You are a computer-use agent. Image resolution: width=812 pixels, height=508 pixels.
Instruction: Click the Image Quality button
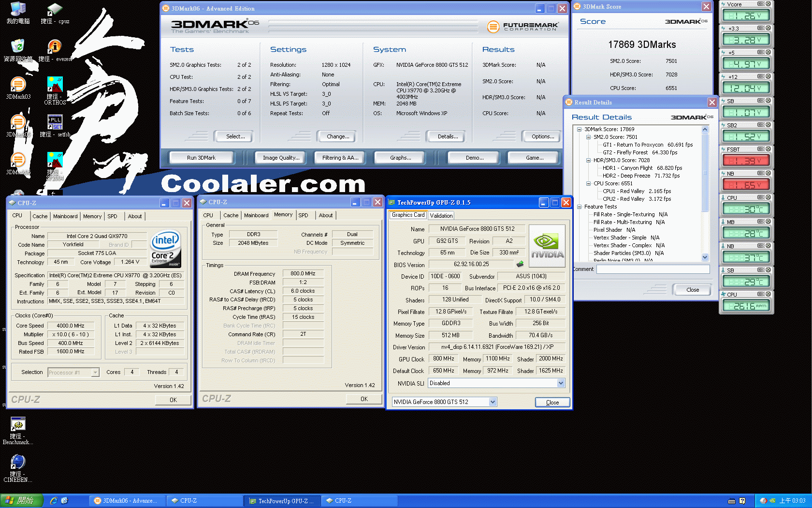(281, 158)
